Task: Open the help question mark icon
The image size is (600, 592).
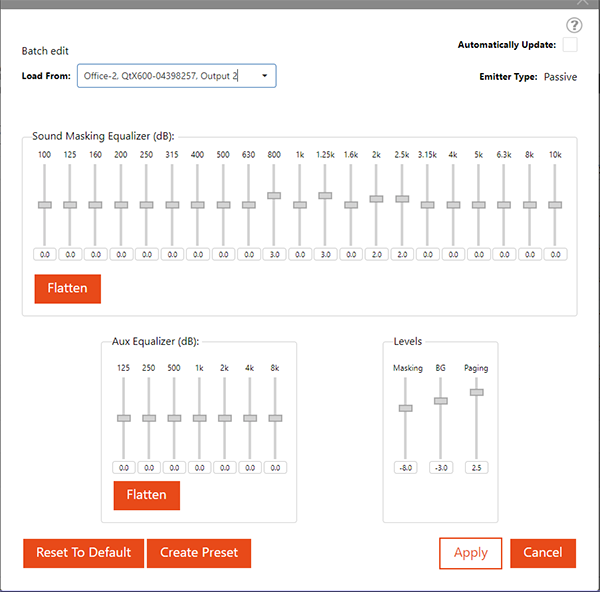Action: [x=574, y=25]
